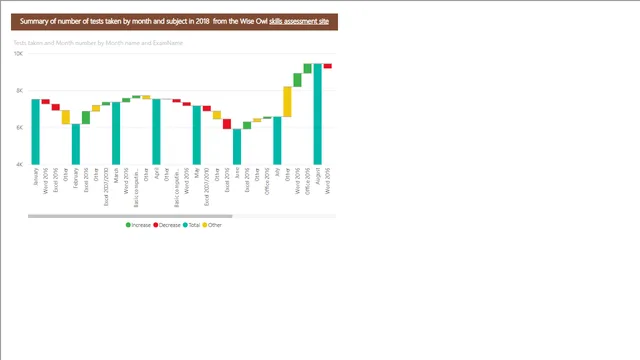640x360 pixels.
Task: Select the teal April total bar
Action: 156,132
